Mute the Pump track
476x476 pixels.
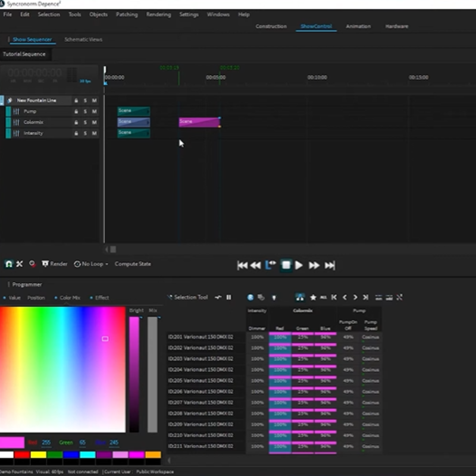click(94, 111)
